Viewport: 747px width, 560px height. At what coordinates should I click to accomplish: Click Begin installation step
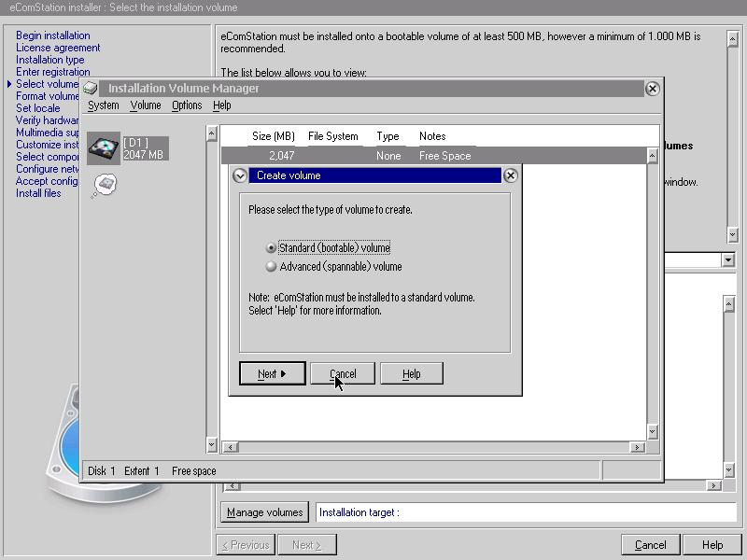(53, 35)
